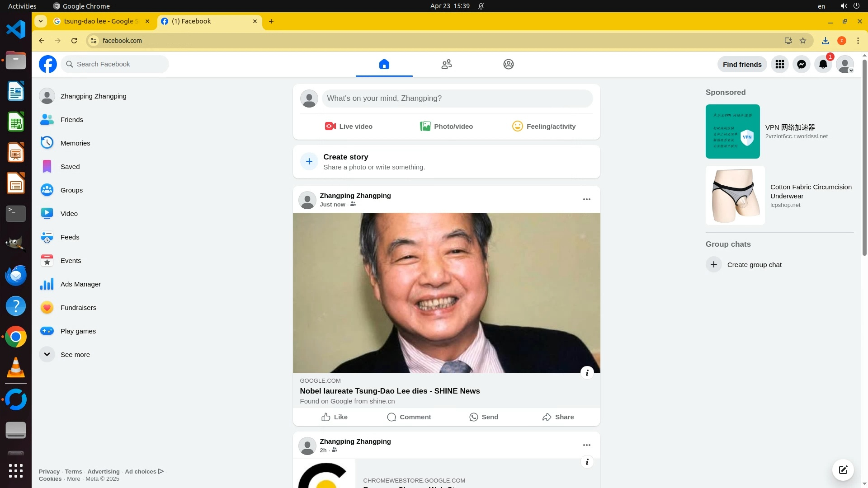Like the Tsung-Dao Lee post
Viewport: 868px width, 488px height.
pos(335,417)
